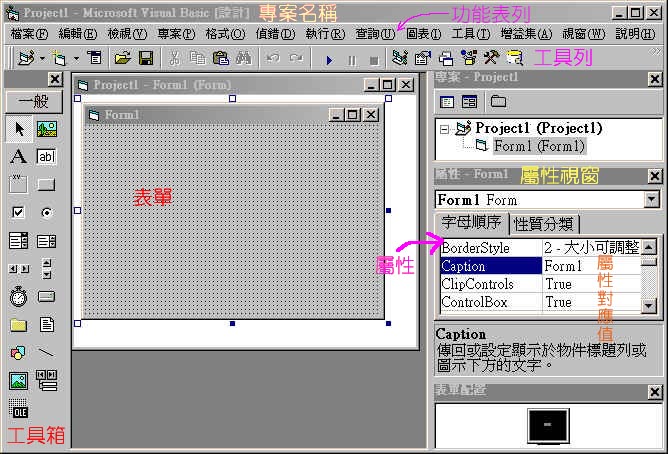
Task: Toggle Folders view in Project Explorer
Action: 498,101
